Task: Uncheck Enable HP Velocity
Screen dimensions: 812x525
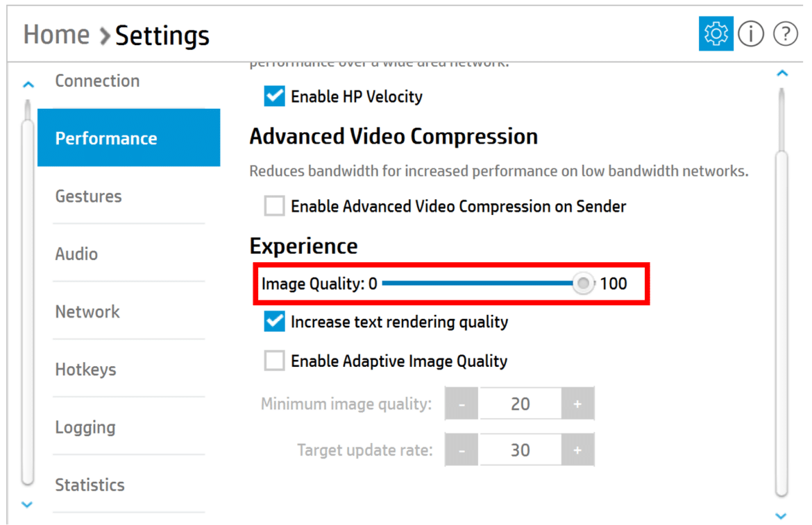Action: click(x=274, y=96)
